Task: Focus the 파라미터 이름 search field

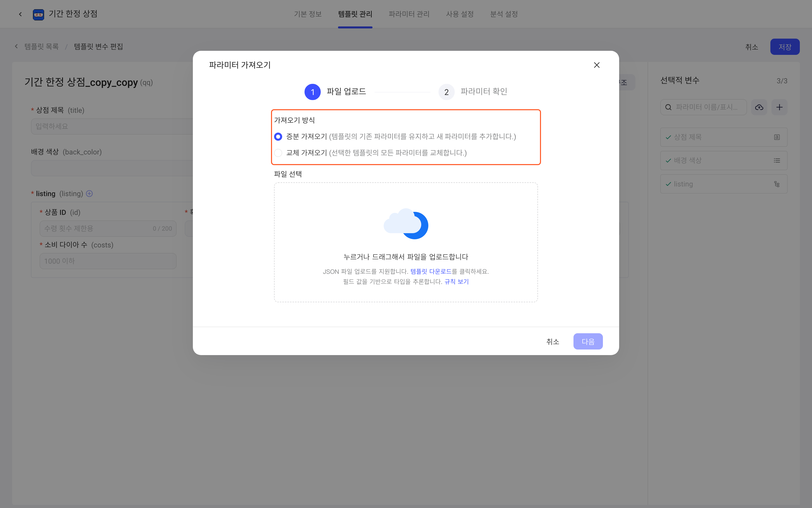Action: coord(703,107)
